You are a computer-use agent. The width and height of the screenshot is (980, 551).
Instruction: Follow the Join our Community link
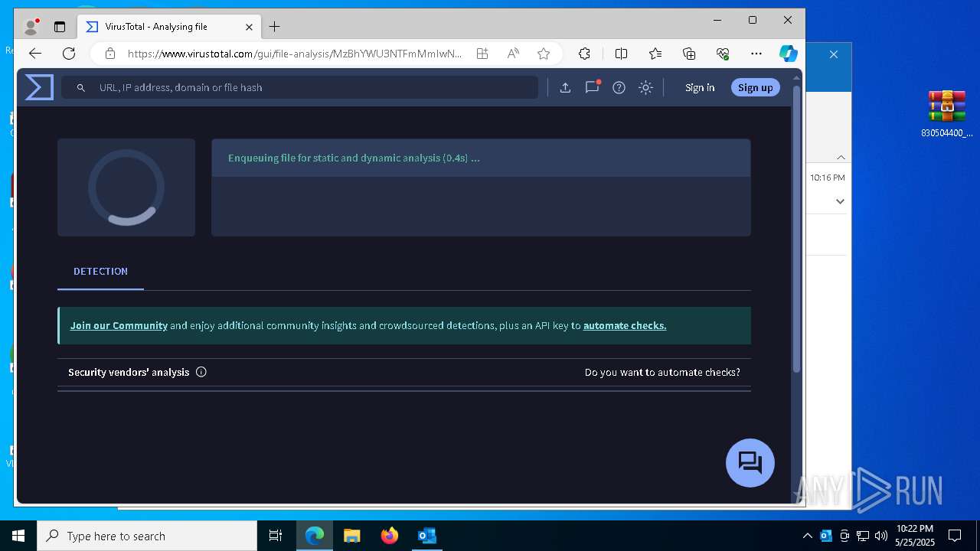(x=119, y=325)
